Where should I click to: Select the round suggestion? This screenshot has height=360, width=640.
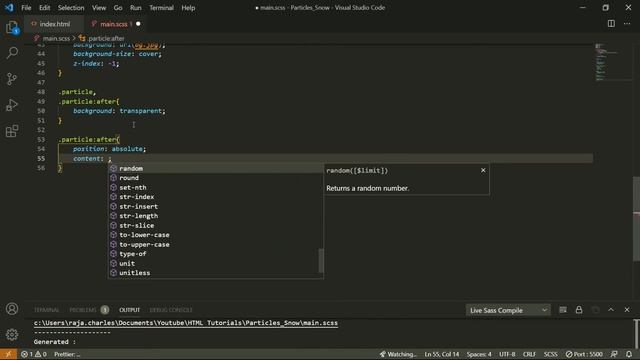point(216,178)
